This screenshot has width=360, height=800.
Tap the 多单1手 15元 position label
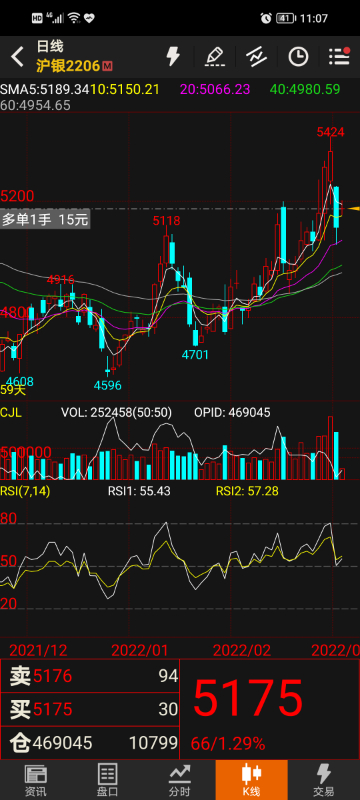pyautogui.click(x=45, y=220)
